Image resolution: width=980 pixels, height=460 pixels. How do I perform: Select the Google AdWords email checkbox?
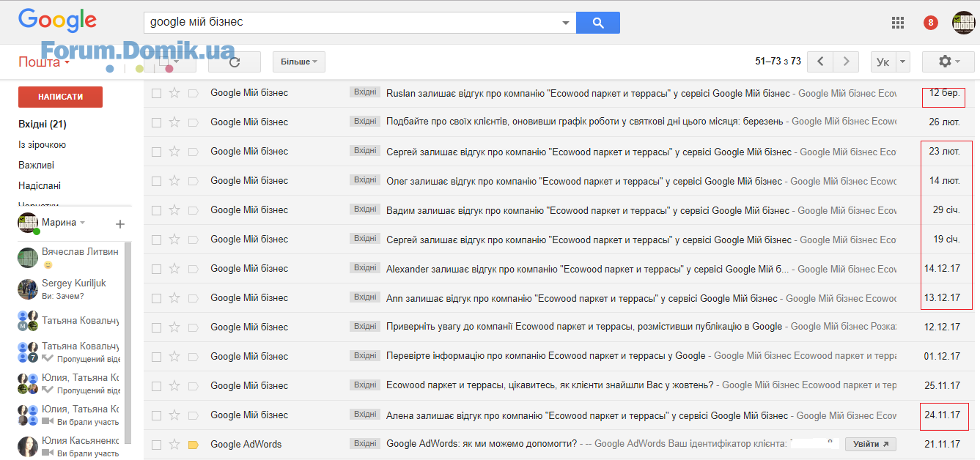click(156, 445)
